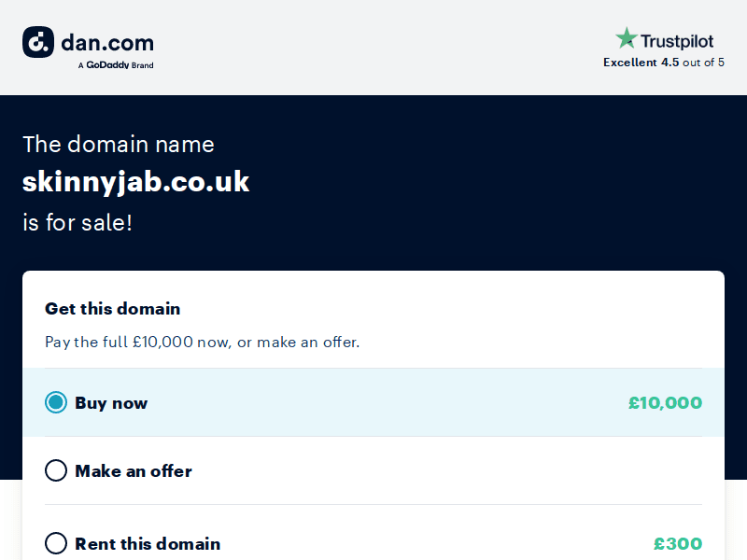
Task: Click the 'Buy now' option label
Action: tap(111, 403)
